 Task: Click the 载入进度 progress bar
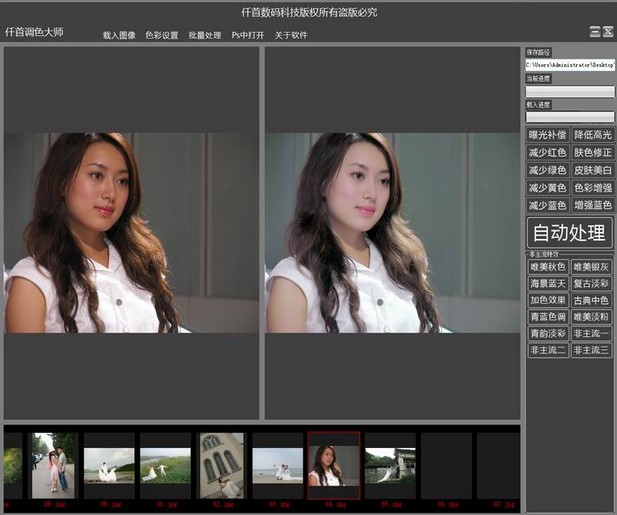[x=570, y=117]
